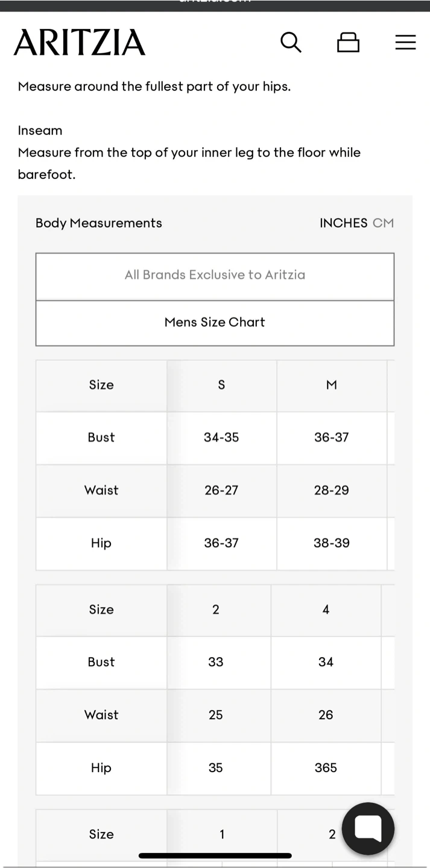
Task: Click the Body Measurements heading
Action: (x=99, y=223)
